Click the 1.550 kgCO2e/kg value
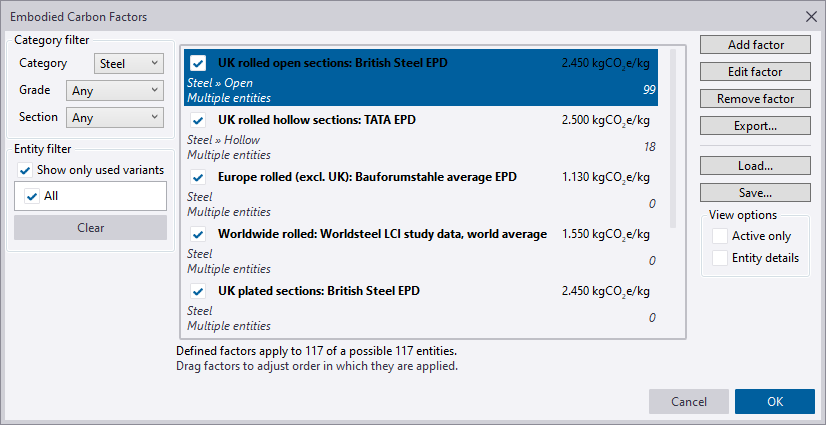Screen dimensions: 826x425 pyautogui.click(x=606, y=235)
